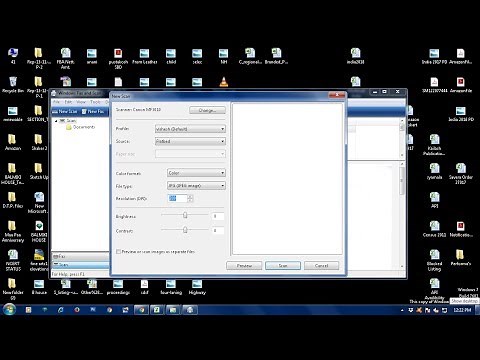Show hidden system tray icons arrow
This screenshot has width=480, height=360.
(x=402, y=310)
